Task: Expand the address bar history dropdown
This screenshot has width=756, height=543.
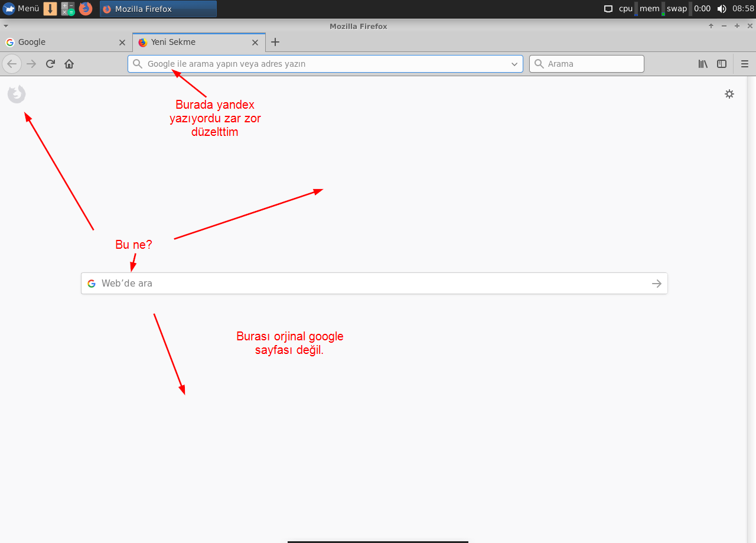Action: click(x=514, y=64)
